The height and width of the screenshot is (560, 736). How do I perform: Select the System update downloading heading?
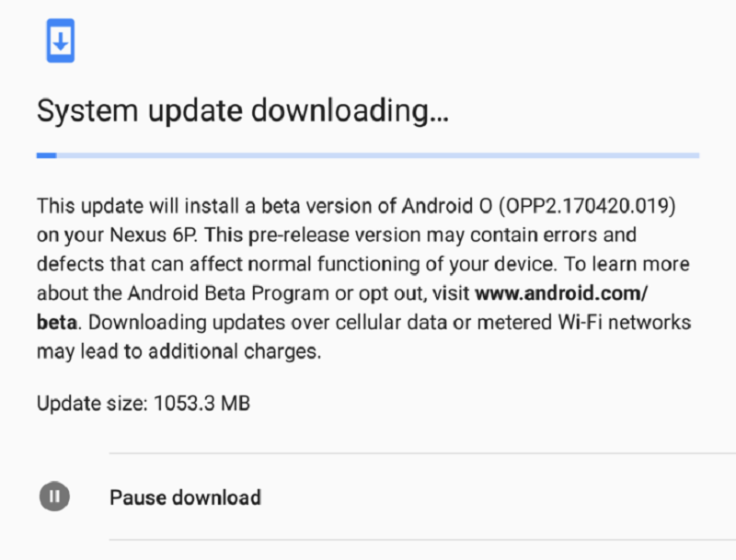243,111
